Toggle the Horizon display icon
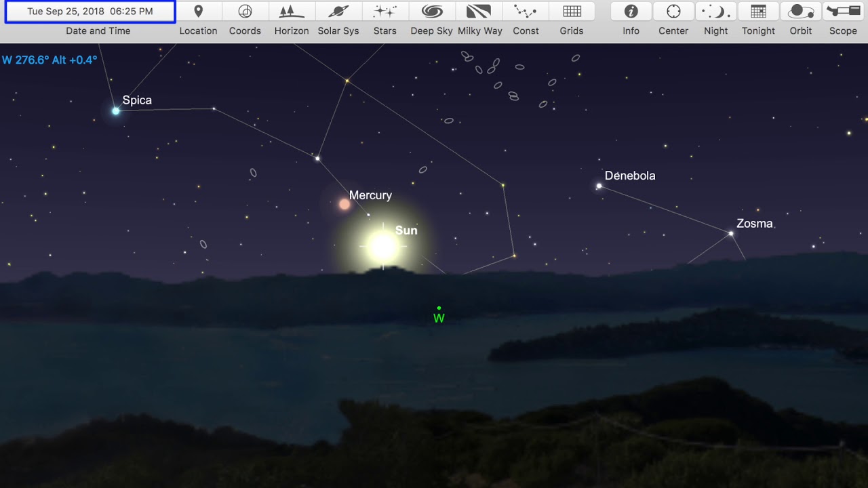Viewport: 868px width, 488px height. [292, 12]
